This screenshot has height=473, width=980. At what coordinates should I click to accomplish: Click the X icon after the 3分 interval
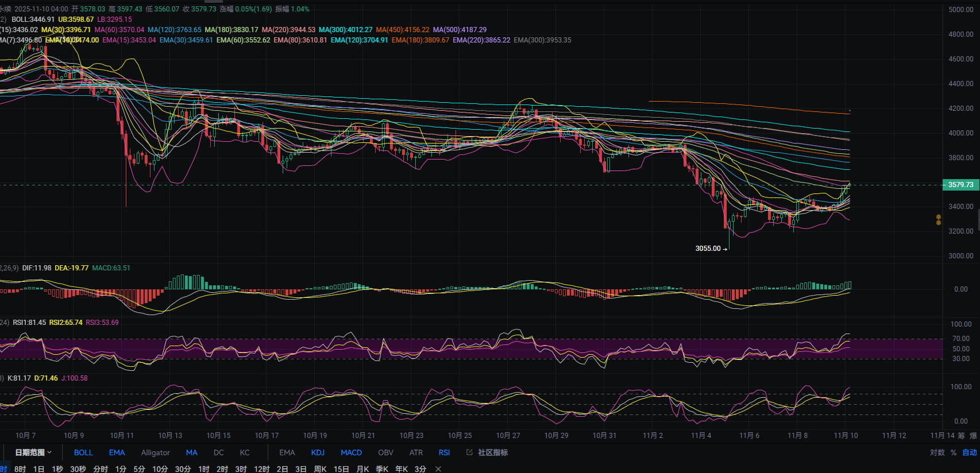(438, 469)
